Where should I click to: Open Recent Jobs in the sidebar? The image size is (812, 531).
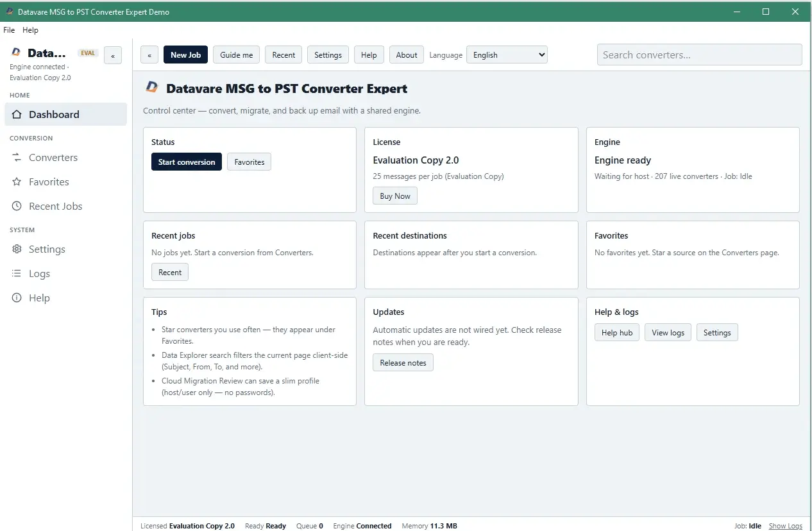tap(65, 206)
